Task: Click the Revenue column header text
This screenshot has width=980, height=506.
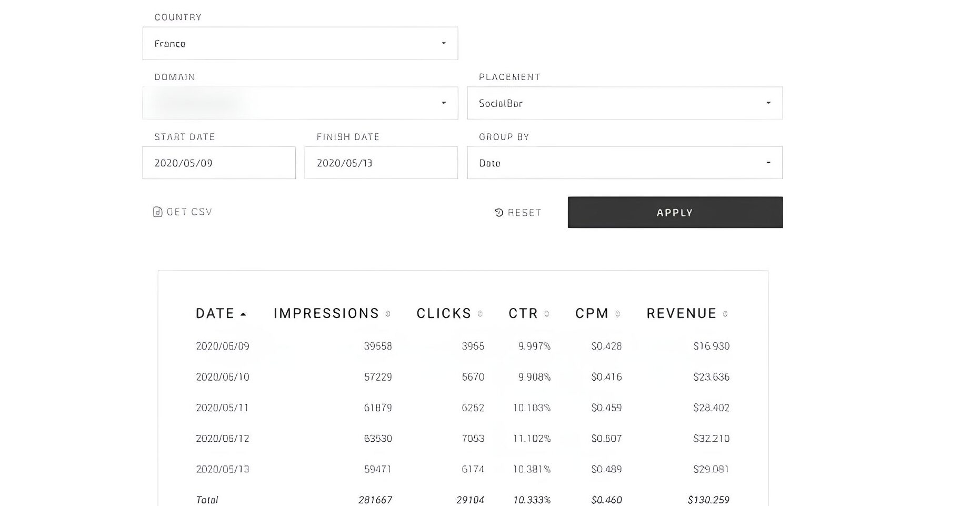Action: (681, 314)
